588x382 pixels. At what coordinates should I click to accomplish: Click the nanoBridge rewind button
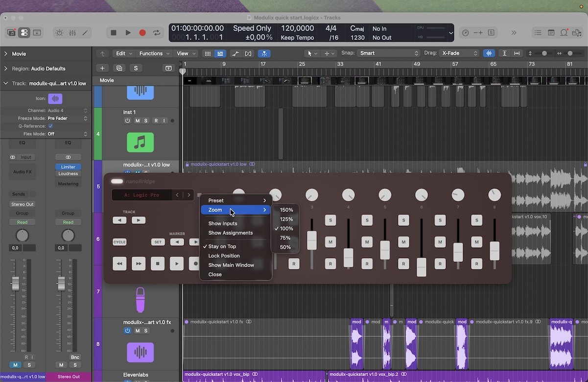pos(119,263)
